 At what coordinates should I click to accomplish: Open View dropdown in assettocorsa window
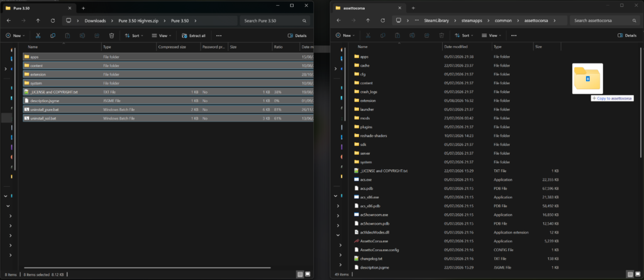click(x=492, y=36)
